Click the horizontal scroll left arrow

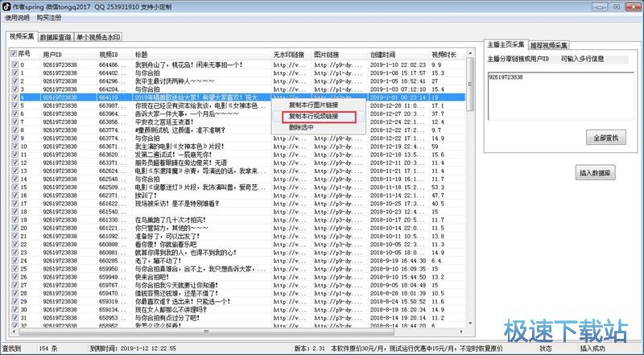pyautogui.click(x=13, y=331)
